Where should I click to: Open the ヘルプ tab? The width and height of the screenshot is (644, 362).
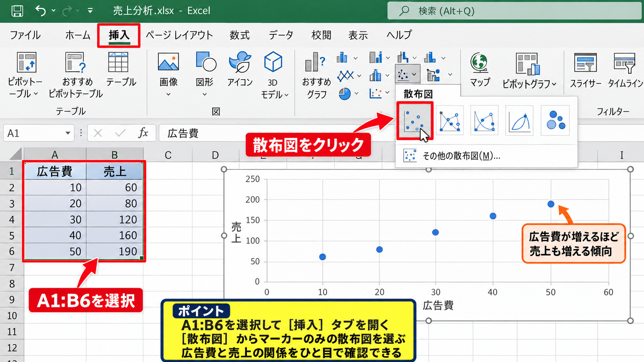click(x=399, y=35)
